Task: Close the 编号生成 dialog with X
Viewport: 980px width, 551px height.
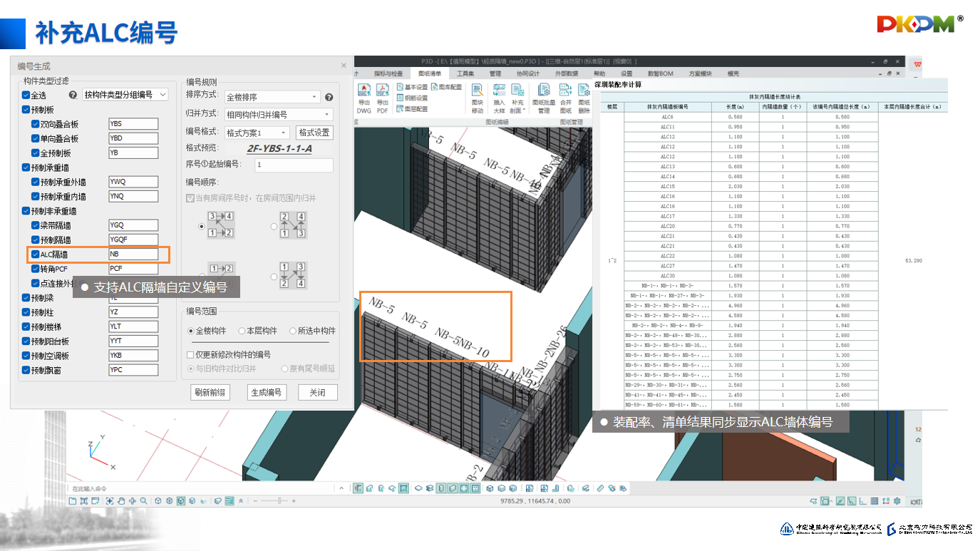Action: coord(344,66)
